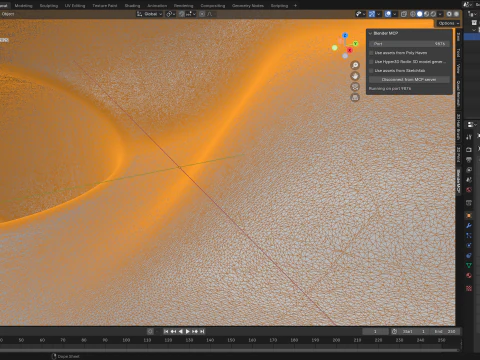Image resolution: width=480 pixels, height=360 pixels.
Task: Click the blue Z axis gizmo
Action: coord(345,35)
